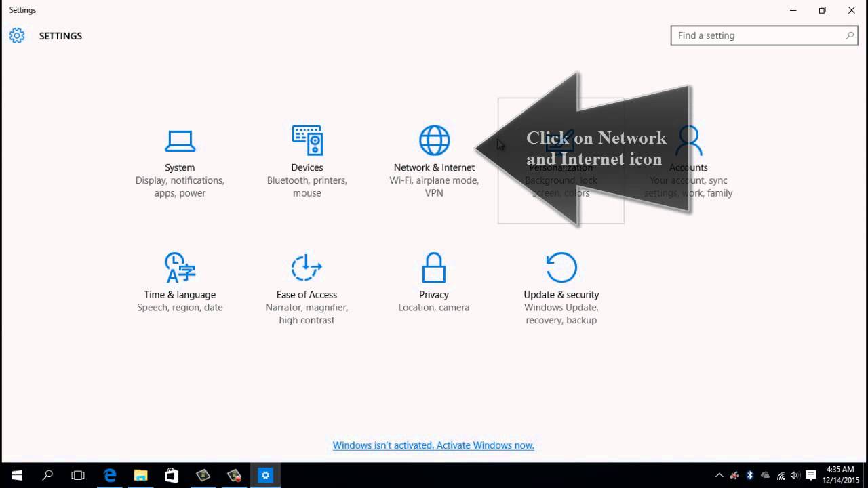Open the Personalization settings tile

point(561,161)
